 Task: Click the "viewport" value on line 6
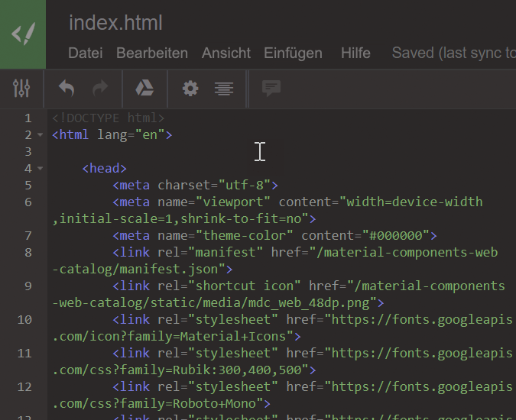[x=232, y=202]
